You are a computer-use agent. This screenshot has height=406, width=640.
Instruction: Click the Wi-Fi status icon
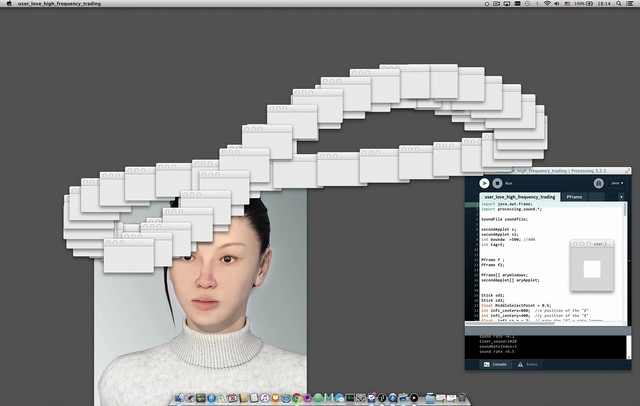click(549, 4)
